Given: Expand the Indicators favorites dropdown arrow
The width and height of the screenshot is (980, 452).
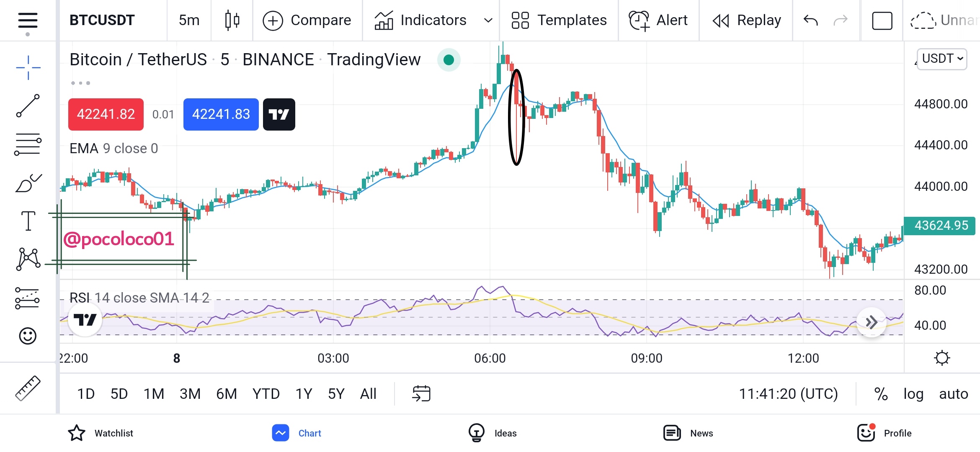Looking at the screenshot, I should [488, 20].
